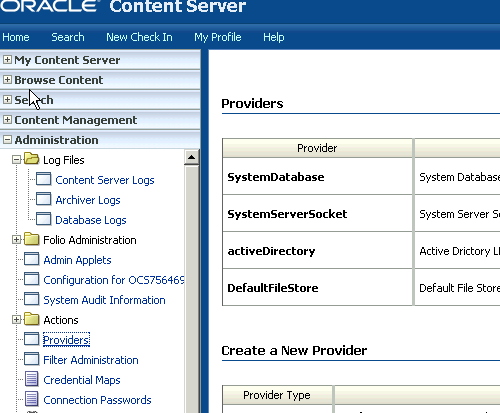Select the Log Files tree label
This screenshot has height=413, width=500.
[64, 160]
